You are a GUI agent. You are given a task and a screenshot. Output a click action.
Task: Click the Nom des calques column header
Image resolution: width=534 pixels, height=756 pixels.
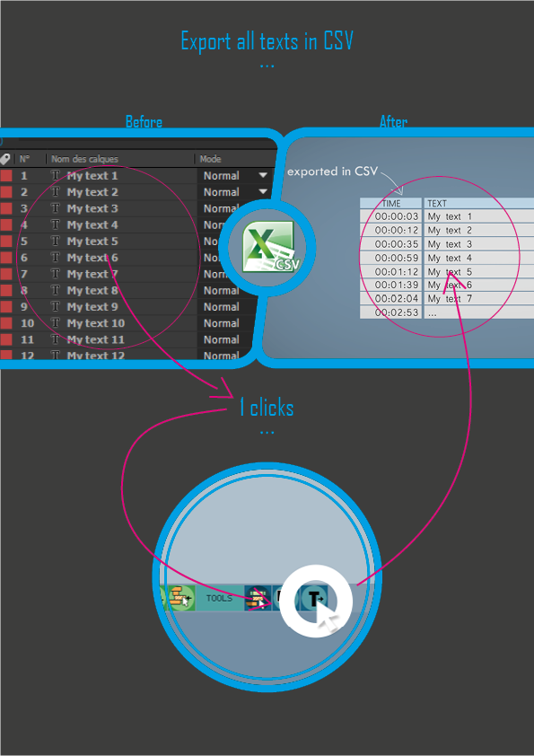[x=85, y=159]
